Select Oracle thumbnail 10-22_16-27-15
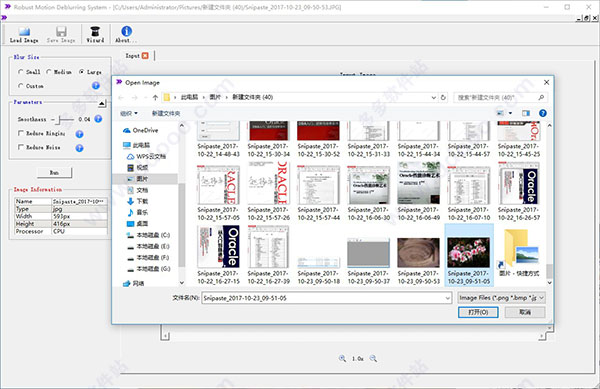This screenshot has height=389, width=600. [218, 256]
